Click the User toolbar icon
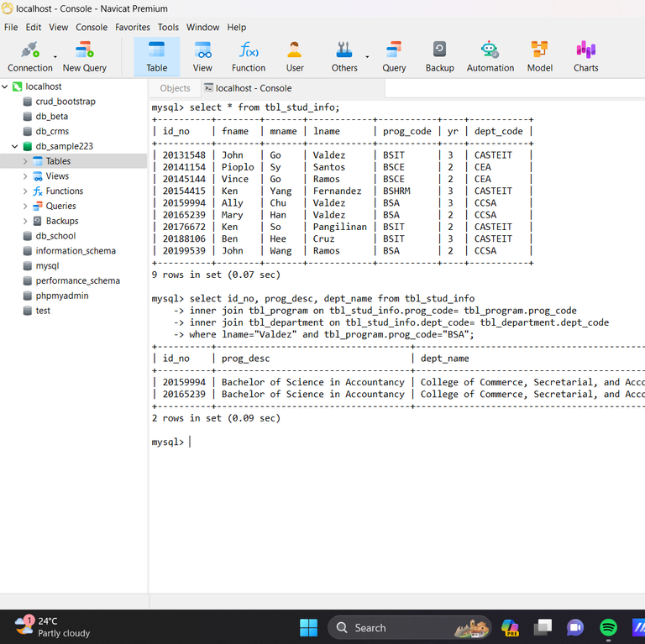This screenshot has height=644, width=645. [295, 56]
